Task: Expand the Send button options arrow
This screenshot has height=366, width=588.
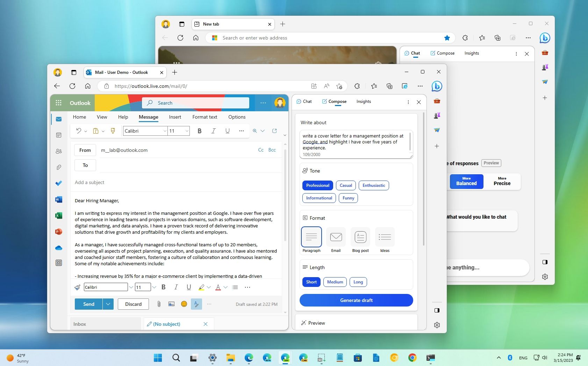Action: coord(108,304)
